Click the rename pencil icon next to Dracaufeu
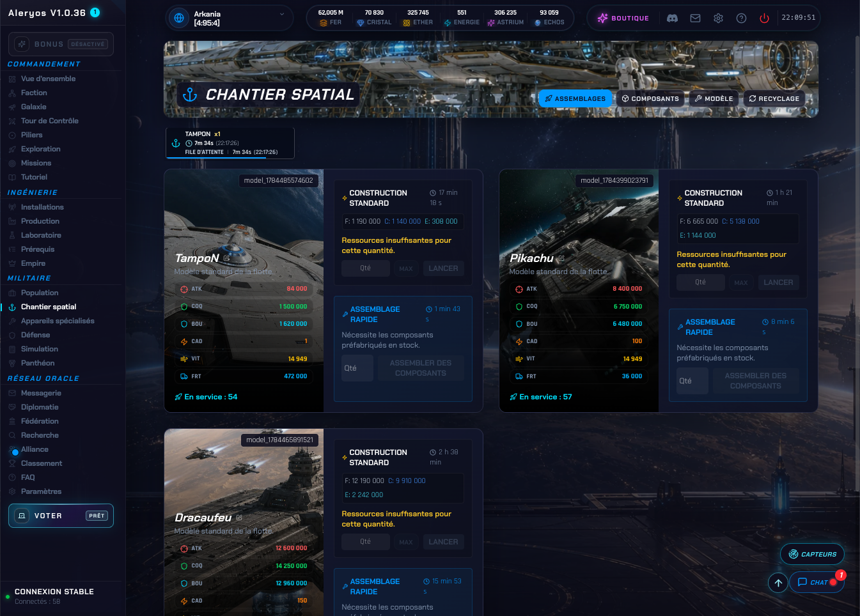The width and height of the screenshot is (860, 616). tap(239, 518)
